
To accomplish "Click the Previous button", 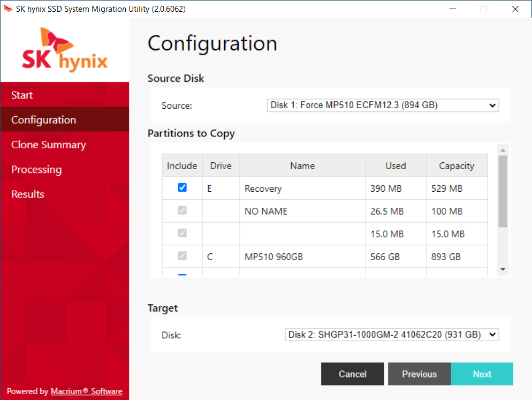I will click(420, 374).
